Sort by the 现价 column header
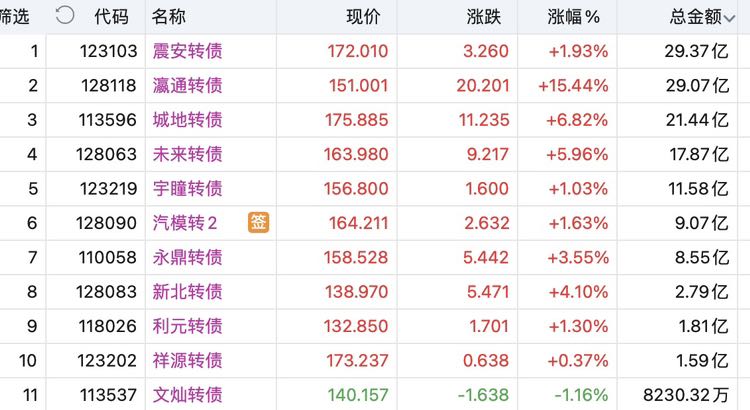This screenshot has width=750, height=410. coord(363,17)
